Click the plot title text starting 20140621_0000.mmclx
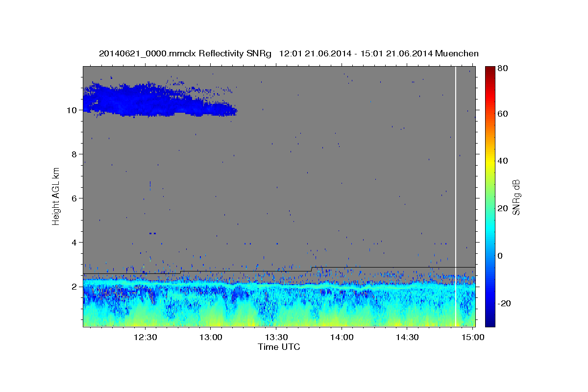Screen dimensions: 588x392 (x=289, y=53)
